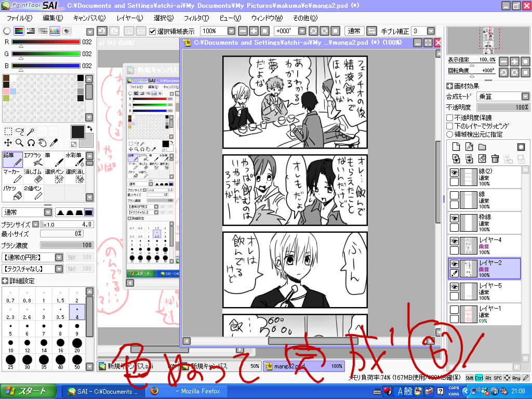Pick brush size 10 preset

pos(11,345)
